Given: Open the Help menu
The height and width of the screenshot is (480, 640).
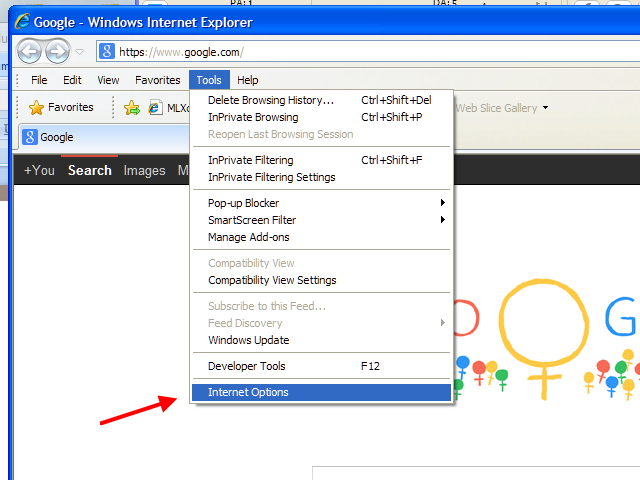Looking at the screenshot, I should (247, 80).
